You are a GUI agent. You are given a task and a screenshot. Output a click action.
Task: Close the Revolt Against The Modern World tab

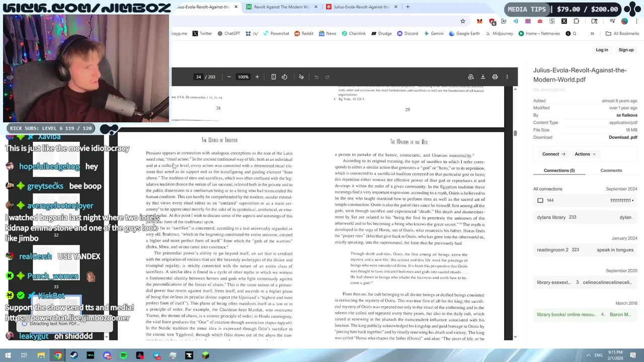click(x=316, y=7)
